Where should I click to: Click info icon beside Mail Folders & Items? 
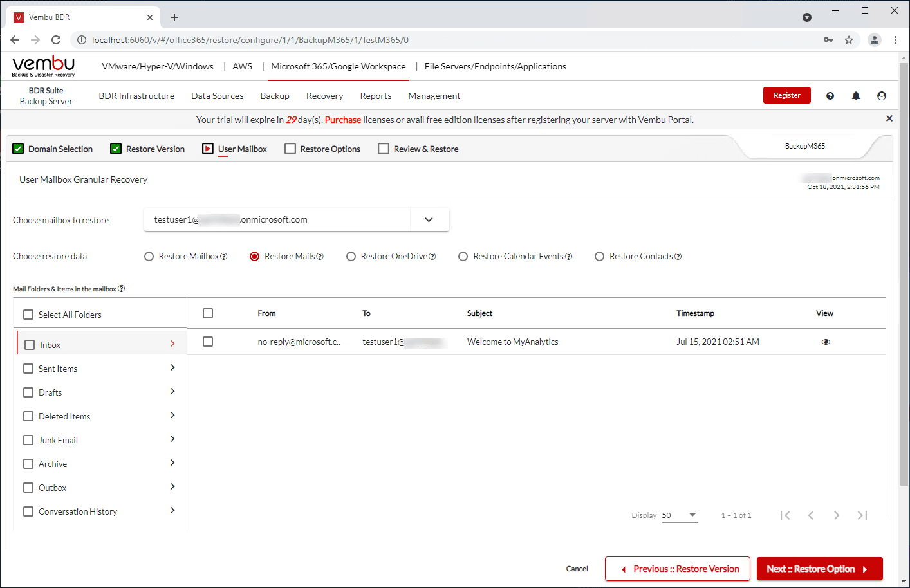(x=122, y=289)
